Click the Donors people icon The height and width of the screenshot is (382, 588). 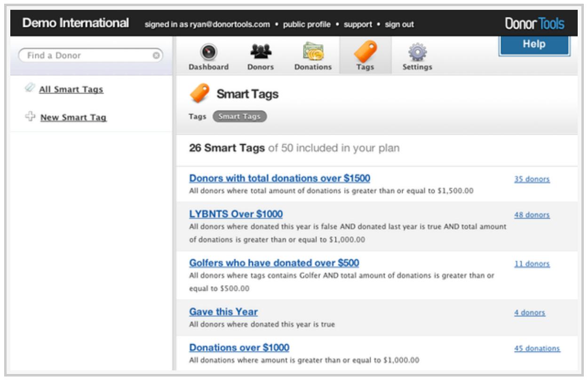pyautogui.click(x=260, y=51)
